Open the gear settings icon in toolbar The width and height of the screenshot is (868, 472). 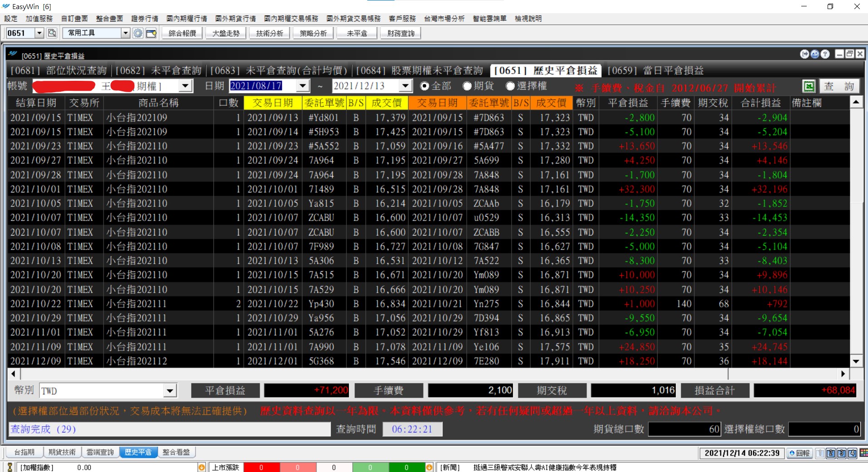click(x=138, y=33)
